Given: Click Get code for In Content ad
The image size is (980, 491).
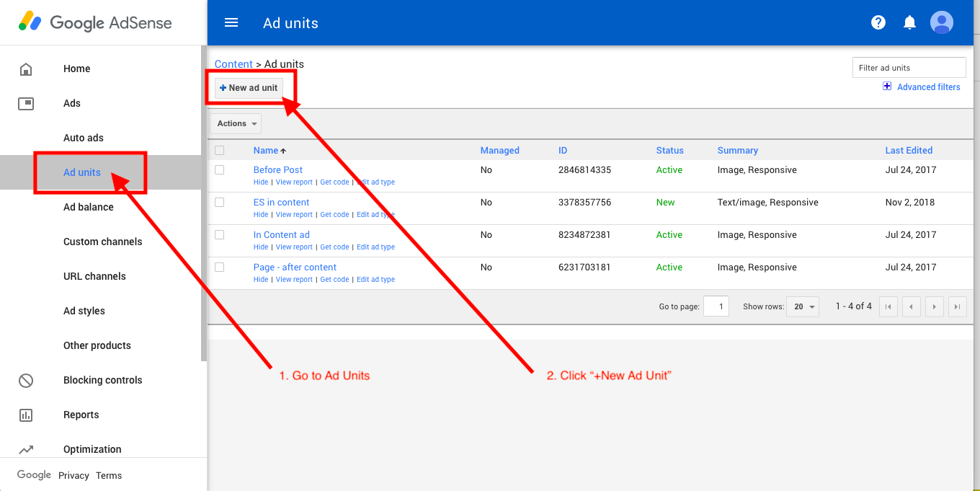Looking at the screenshot, I should 334,247.
